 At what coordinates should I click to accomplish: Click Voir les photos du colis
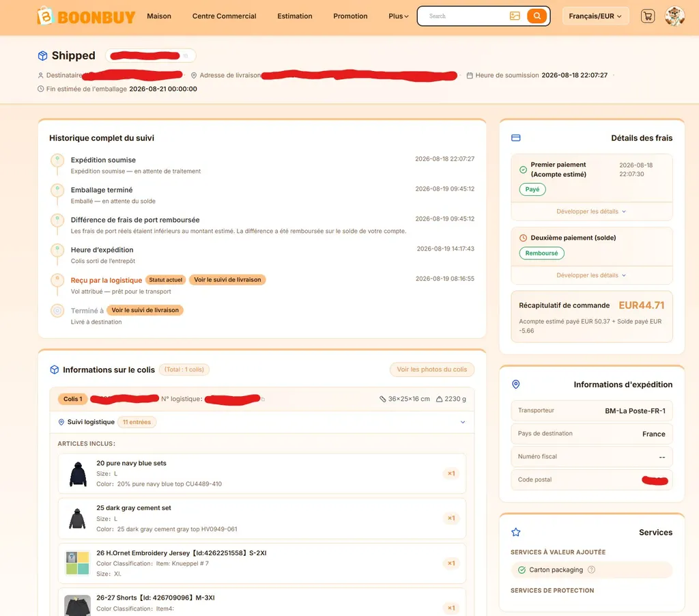(432, 369)
